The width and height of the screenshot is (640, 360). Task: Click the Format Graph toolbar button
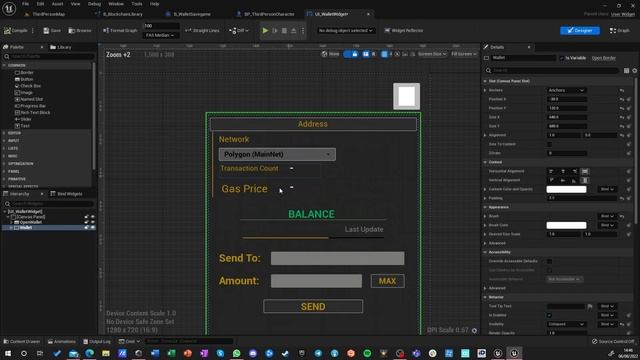120,31
